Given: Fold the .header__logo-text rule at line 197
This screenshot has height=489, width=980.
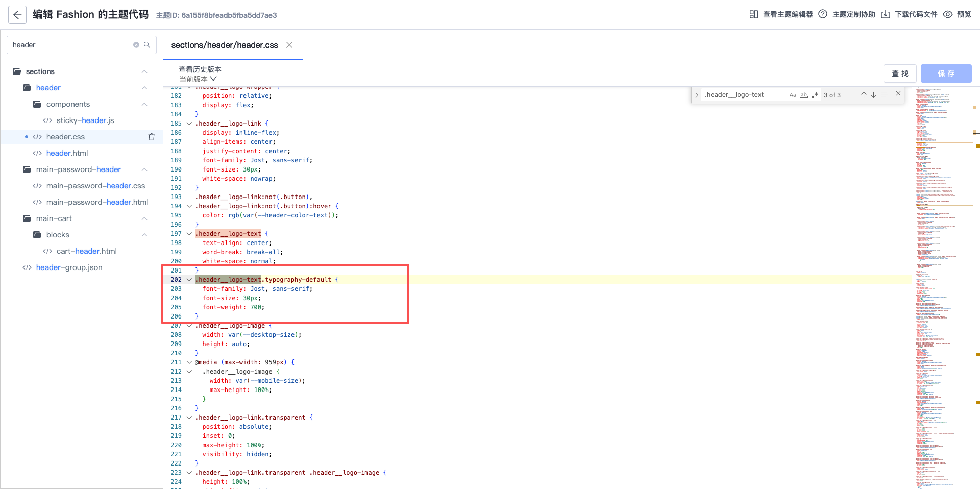Looking at the screenshot, I should [189, 234].
